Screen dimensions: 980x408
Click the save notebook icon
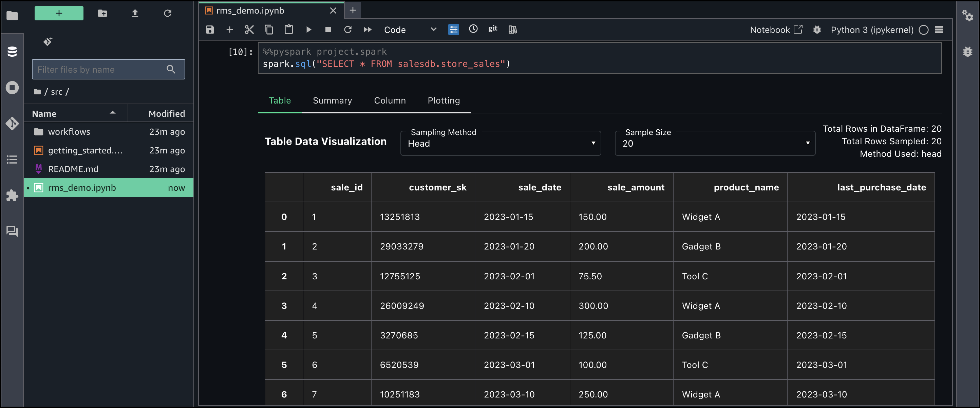[210, 30]
